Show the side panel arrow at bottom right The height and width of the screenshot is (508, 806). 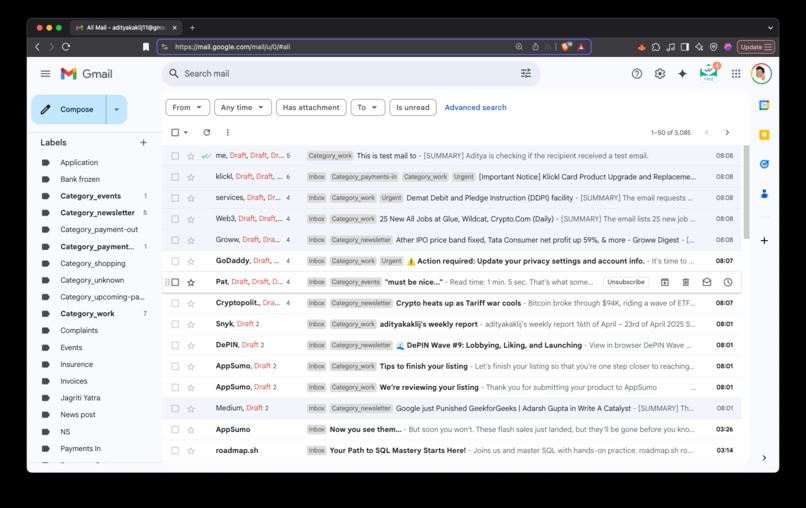point(764,457)
